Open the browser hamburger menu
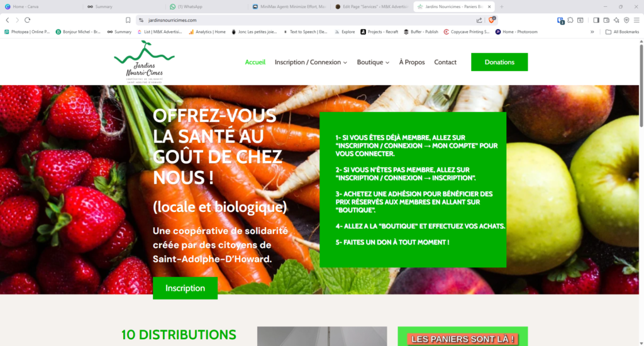This screenshot has height=346, width=644. pyautogui.click(x=636, y=20)
